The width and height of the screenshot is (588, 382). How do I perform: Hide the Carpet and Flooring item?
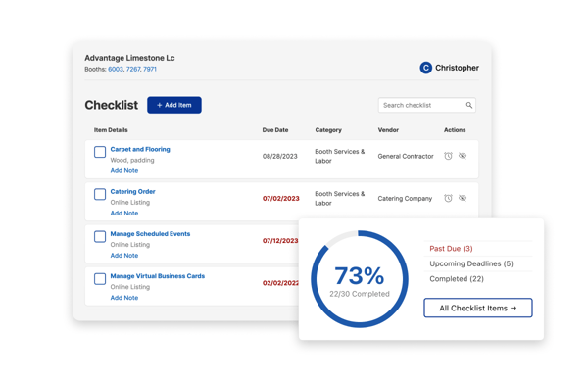463,156
